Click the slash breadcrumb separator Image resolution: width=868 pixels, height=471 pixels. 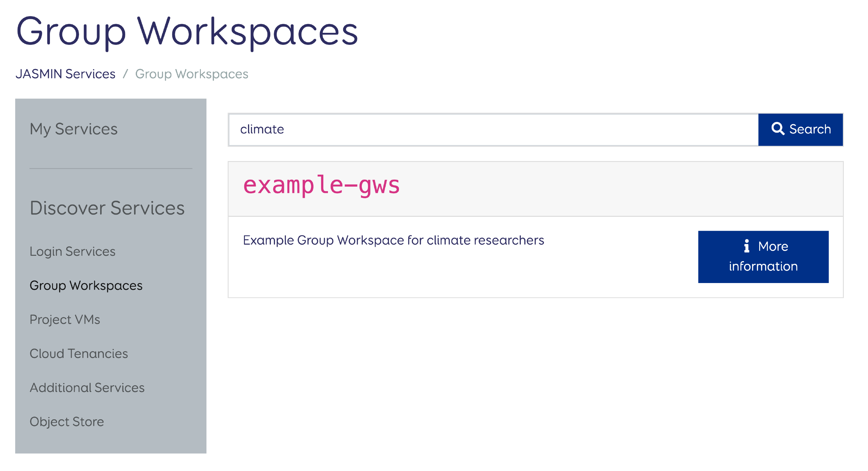(x=125, y=74)
